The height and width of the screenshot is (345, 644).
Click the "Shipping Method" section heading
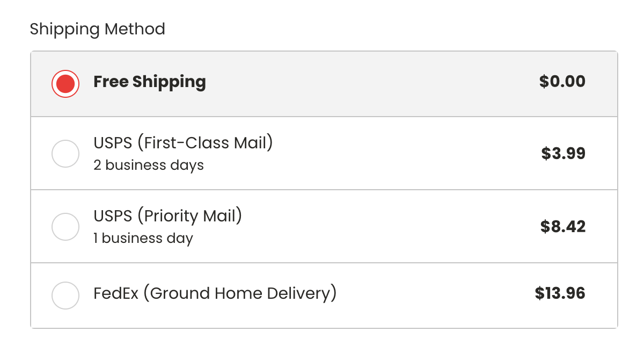click(x=97, y=29)
